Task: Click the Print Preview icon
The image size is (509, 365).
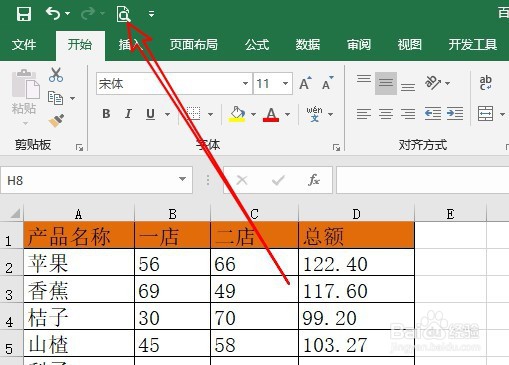Action: pyautogui.click(x=123, y=14)
